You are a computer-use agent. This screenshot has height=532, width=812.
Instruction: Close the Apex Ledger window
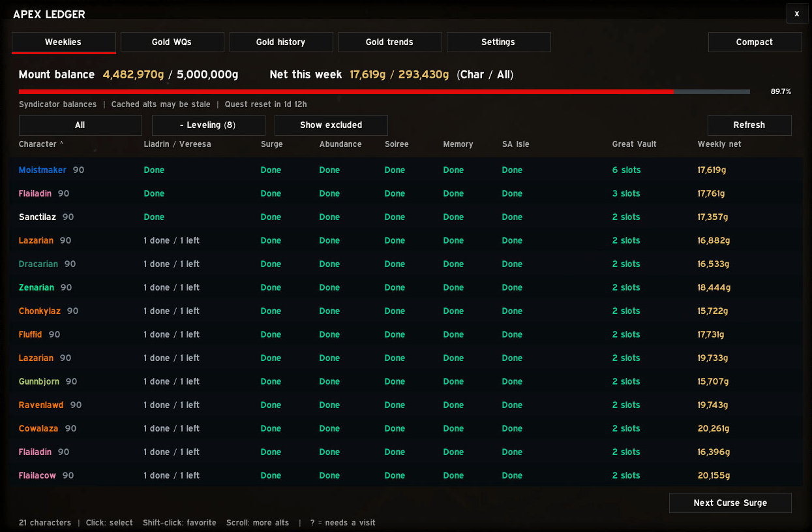[797, 14]
